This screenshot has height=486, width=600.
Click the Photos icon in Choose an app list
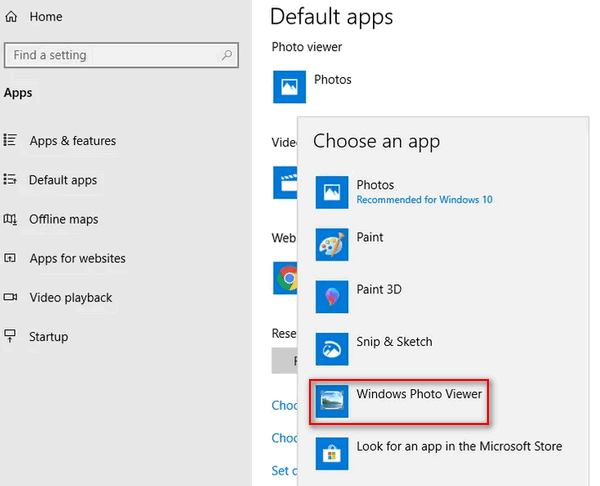click(x=332, y=192)
